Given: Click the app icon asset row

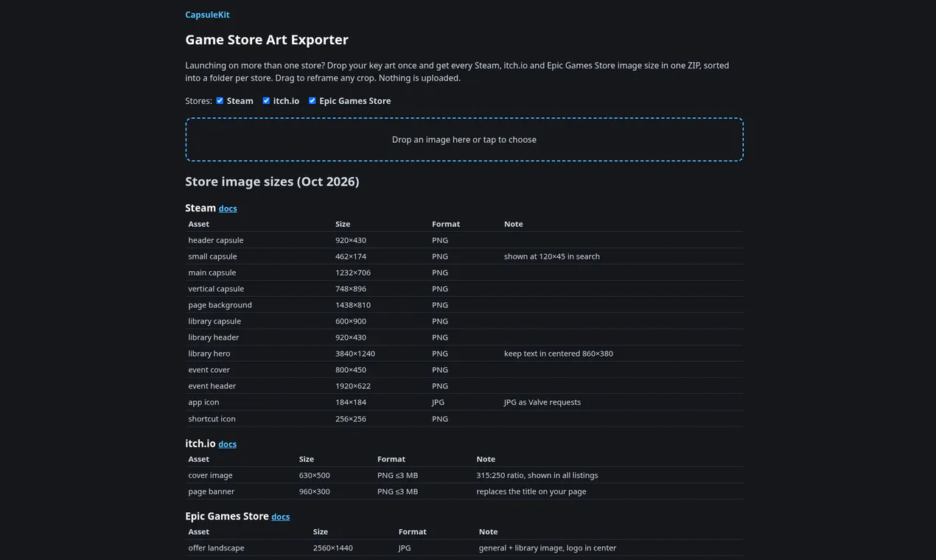Looking at the screenshot, I should pos(464,402).
